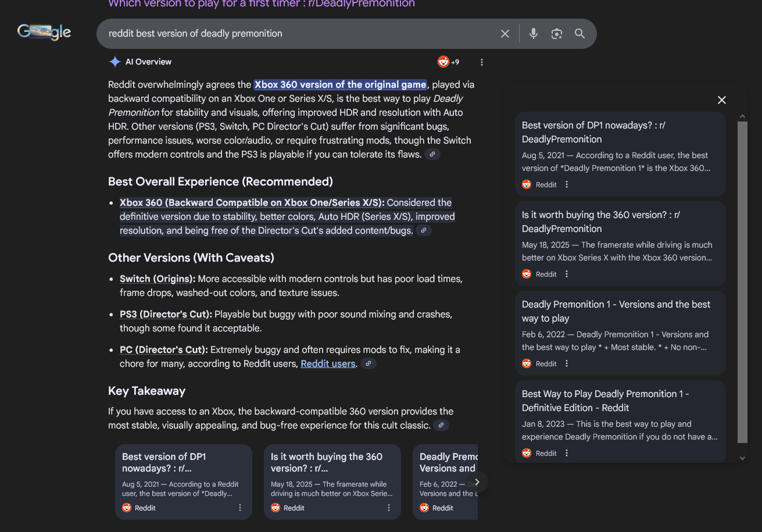Viewport: 762px width, 532px height.
Task: Open the Google logo homepage
Action: pyautogui.click(x=44, y=32)
